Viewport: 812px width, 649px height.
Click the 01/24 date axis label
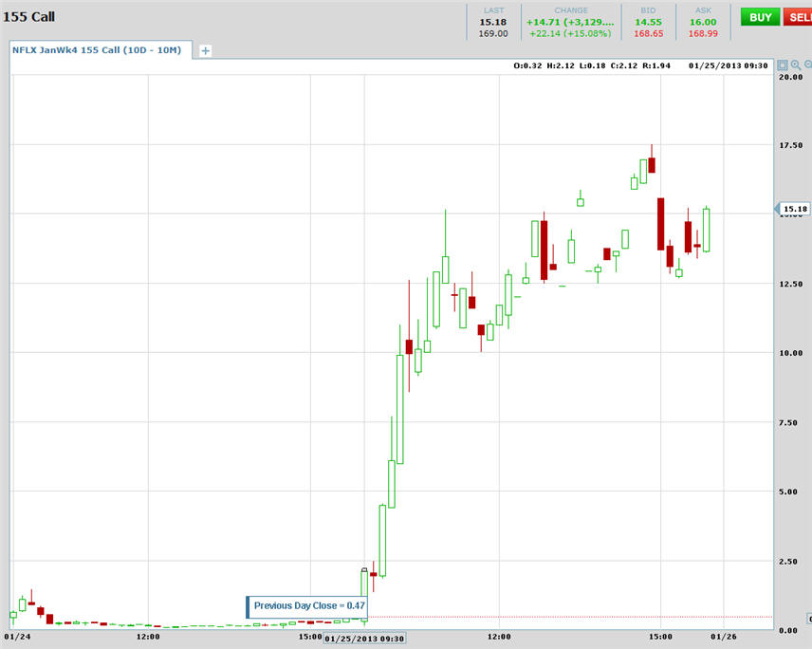(x=17, y=637)
